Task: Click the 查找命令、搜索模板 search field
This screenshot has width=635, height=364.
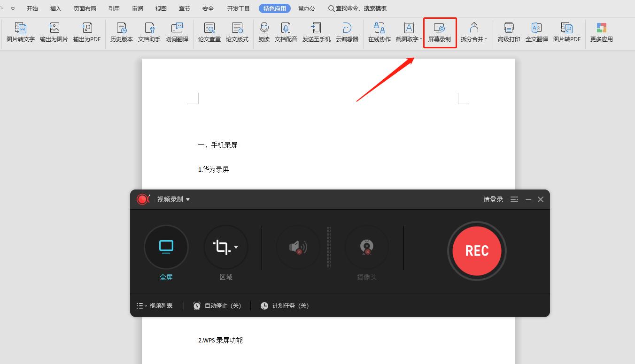Action: [x=358, y=8]
